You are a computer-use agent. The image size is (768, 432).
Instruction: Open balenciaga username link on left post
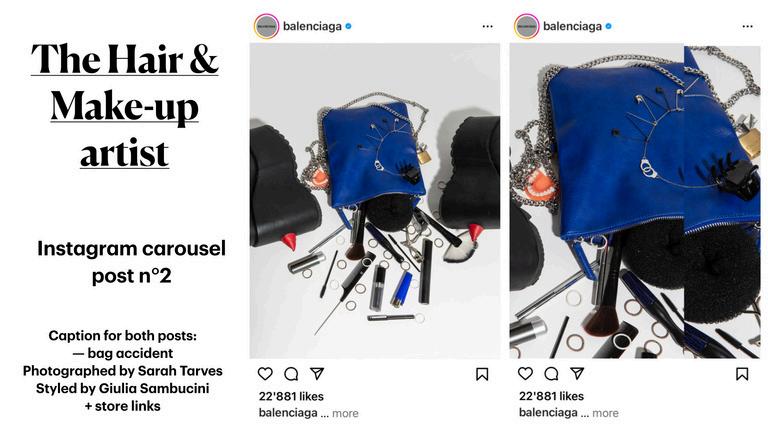312,26
